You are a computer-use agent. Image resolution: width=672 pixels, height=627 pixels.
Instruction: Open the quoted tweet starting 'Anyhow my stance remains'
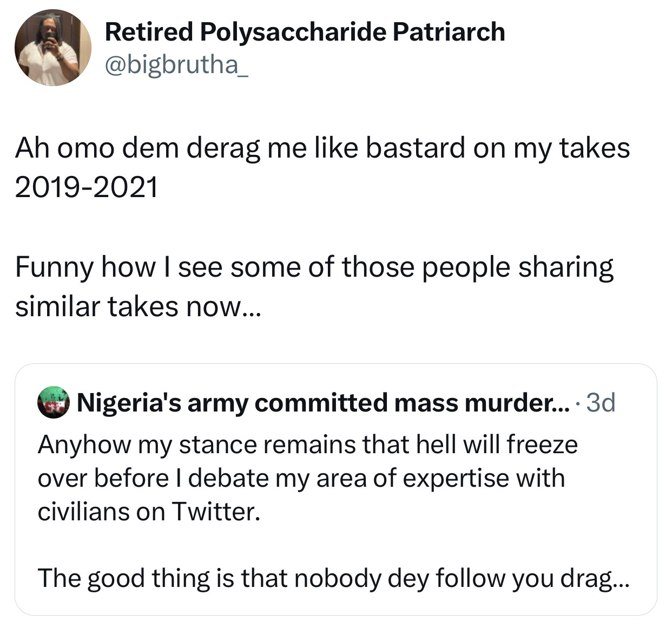click(307, 445)
